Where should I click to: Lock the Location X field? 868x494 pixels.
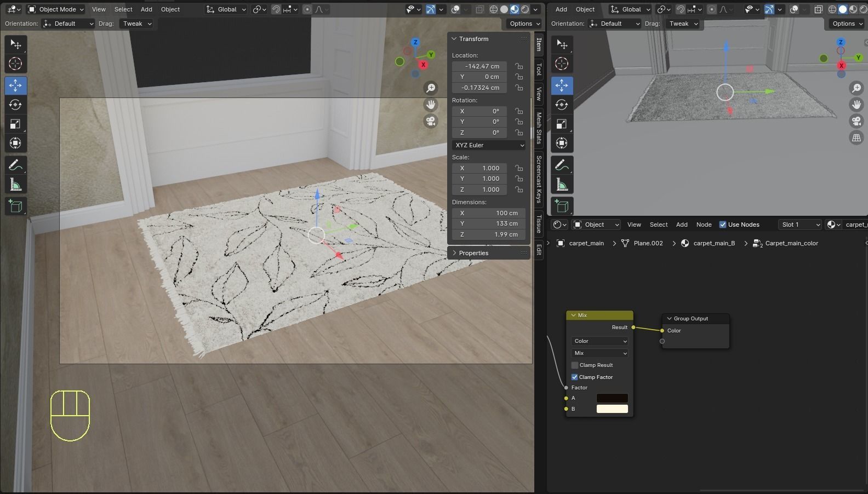coord(518,66)
